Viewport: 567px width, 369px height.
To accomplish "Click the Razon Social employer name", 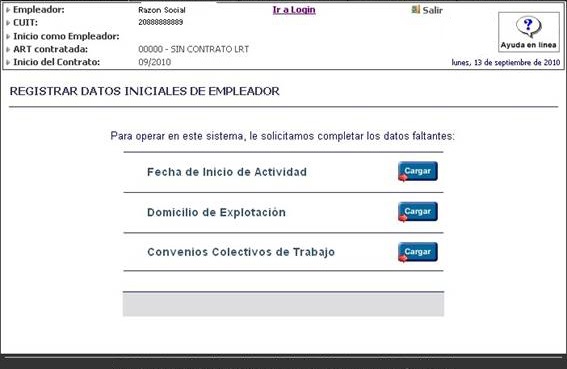I will (162, 10).
